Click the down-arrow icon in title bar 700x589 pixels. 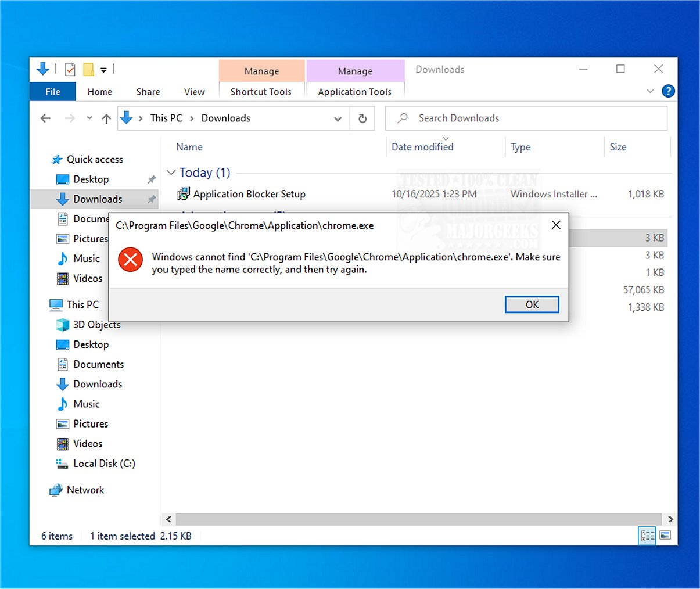coord(43,69)
